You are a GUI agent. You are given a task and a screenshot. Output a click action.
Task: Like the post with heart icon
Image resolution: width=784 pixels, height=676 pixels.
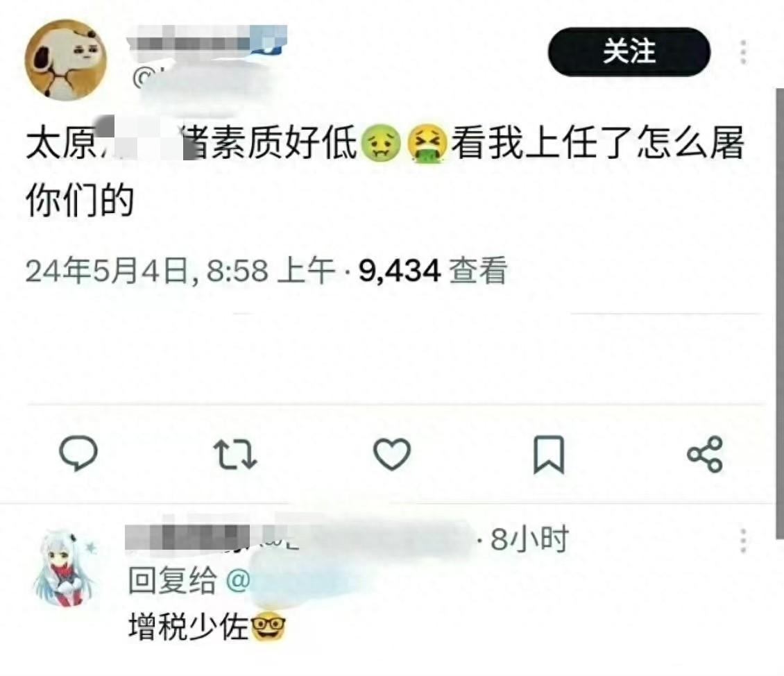click(392, 454)
